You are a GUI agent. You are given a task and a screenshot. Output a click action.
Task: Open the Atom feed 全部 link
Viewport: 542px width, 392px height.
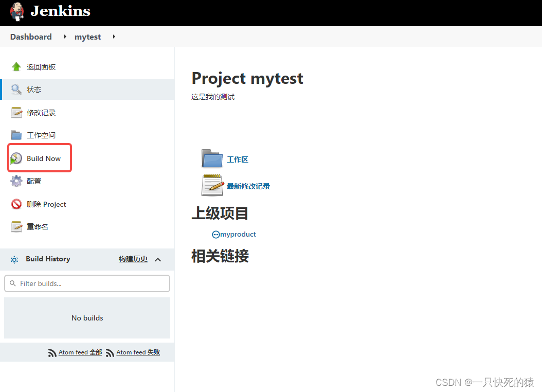point(80,352)
